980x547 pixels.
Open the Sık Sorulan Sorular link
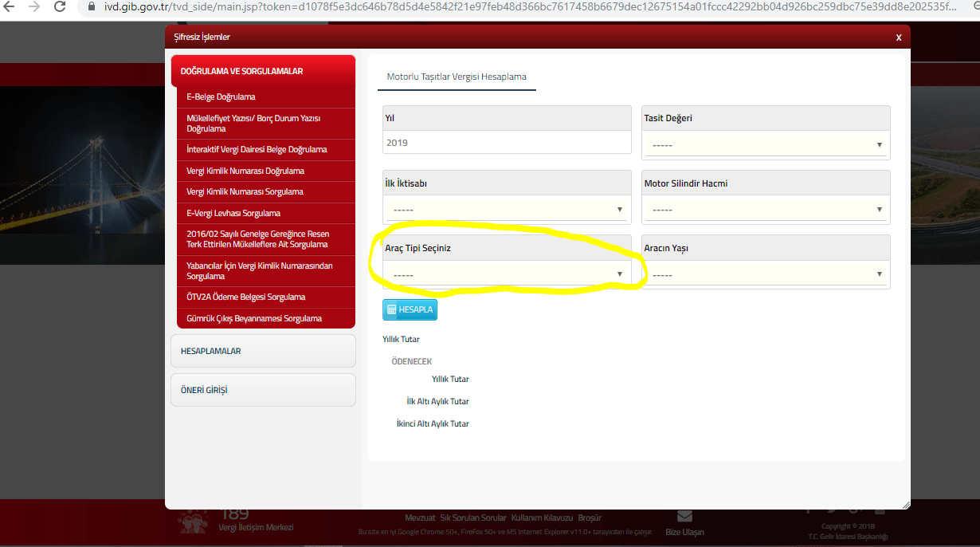click(x=473, y=518)
